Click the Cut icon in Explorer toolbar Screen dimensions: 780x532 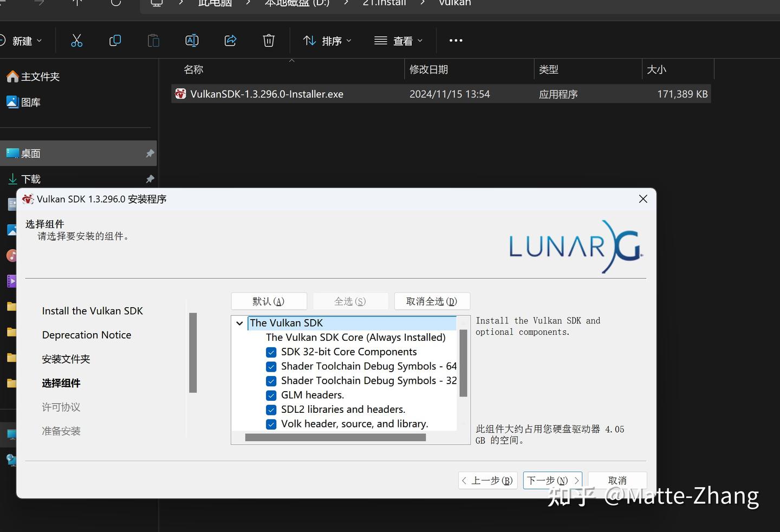(76, 41)
